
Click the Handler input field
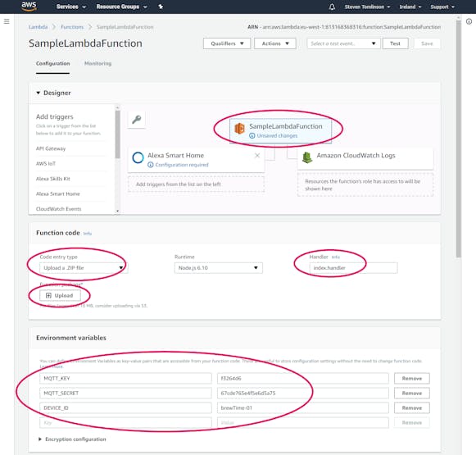coord(353,268)
